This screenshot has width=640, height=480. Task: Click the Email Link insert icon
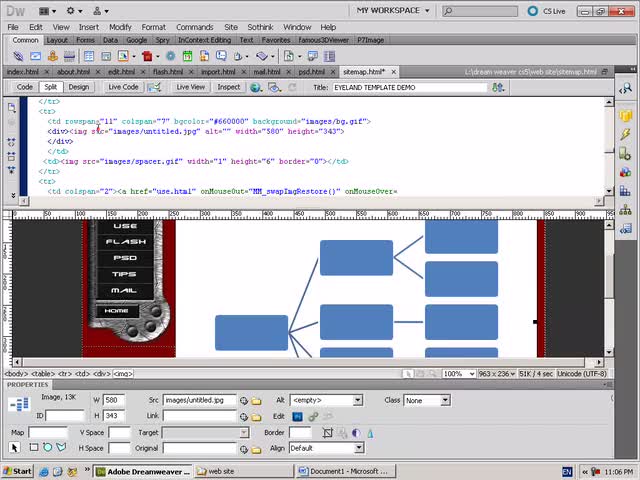(x=36, y=56)
